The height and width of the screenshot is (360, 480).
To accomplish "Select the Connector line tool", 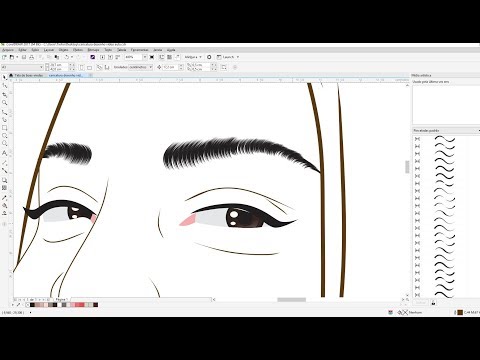I will [5, 171].
